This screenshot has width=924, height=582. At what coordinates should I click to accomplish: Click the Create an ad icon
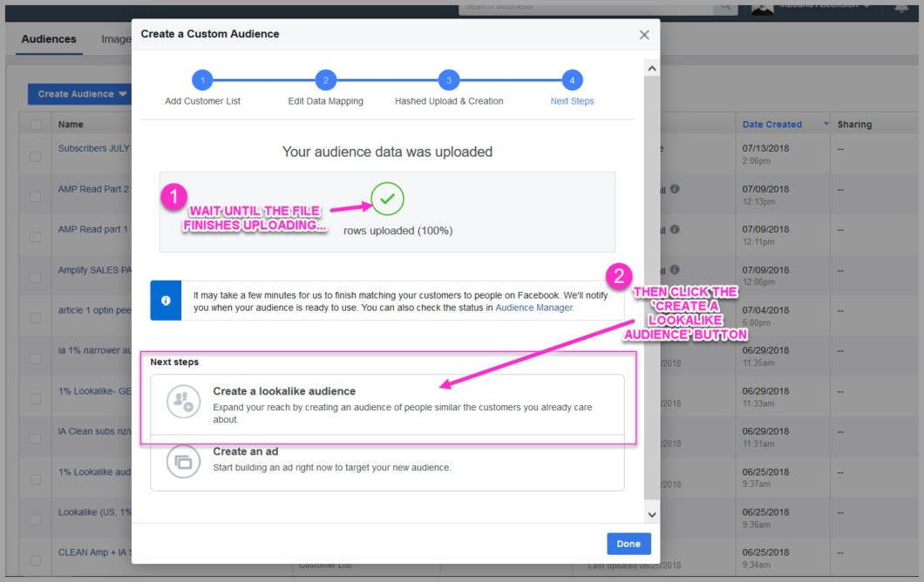[183, 462]
